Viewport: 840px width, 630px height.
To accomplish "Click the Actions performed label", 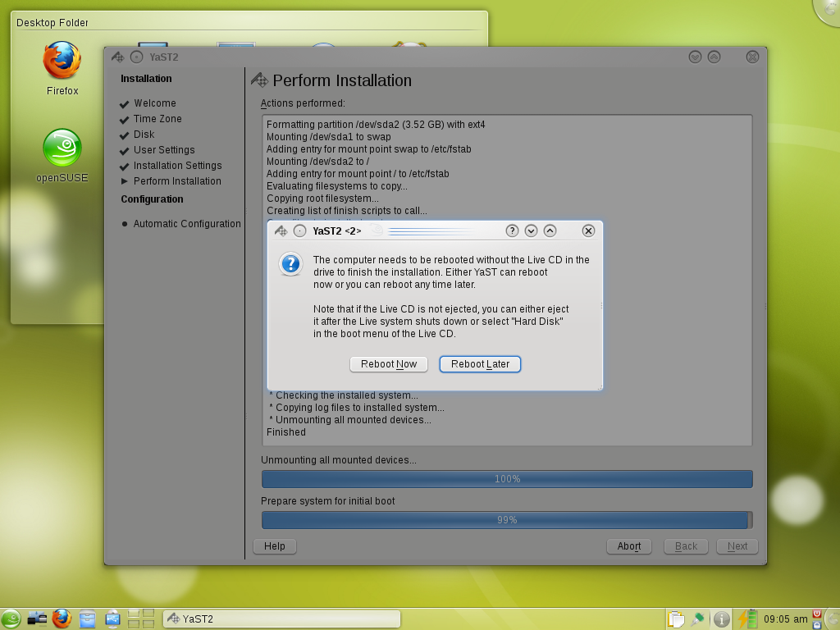I will 303,103.
